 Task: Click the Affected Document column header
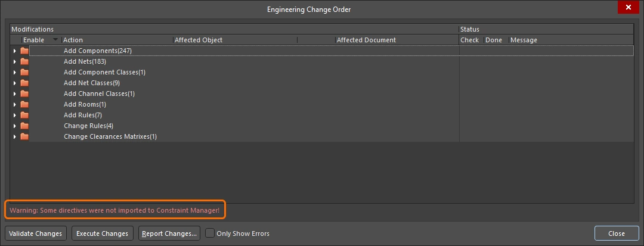pyautogui.click(x=366, y=40)
